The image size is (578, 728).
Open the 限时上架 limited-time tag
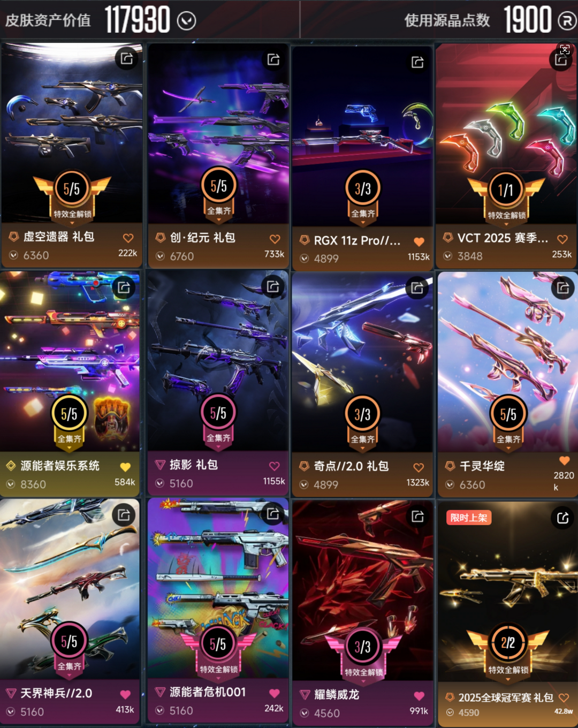pyautogui.click(x=469, y=518)
